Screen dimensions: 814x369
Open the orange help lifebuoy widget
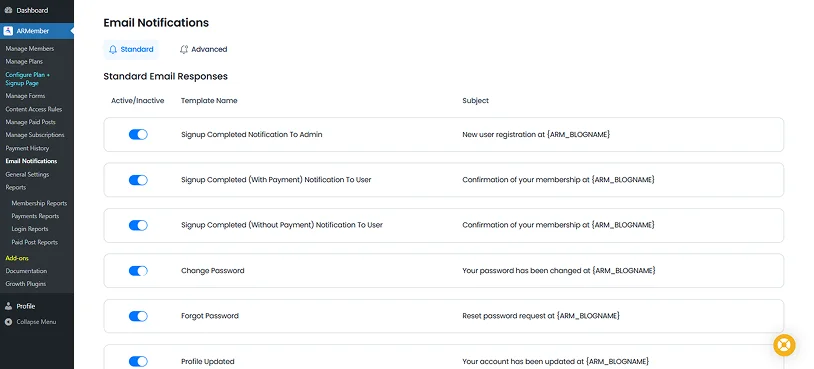coord(784,345)
